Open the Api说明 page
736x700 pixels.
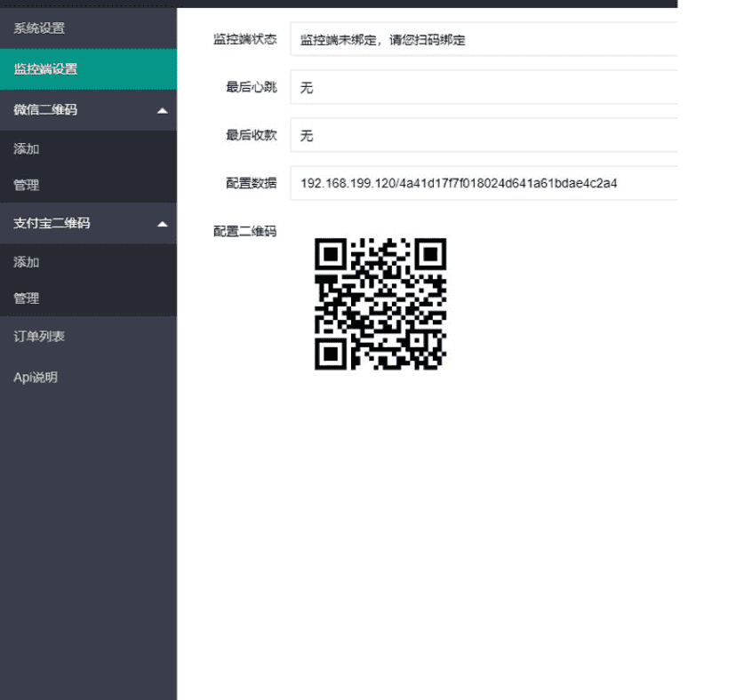point(88,378)
